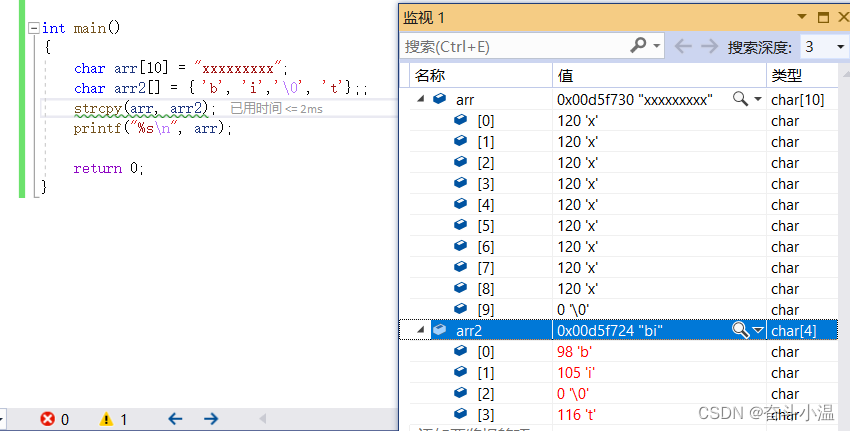Image resolution: width=850 pixels, height=431 pixels.
Task: Open the arr text visualizer magnifier
Action: [740, 99]
